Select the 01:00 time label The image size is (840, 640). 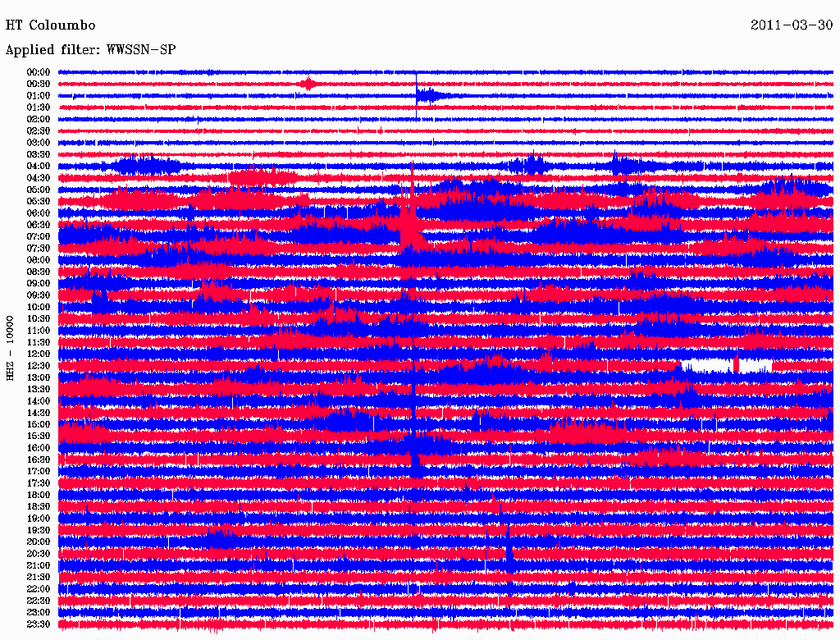(x=38, y=95)
